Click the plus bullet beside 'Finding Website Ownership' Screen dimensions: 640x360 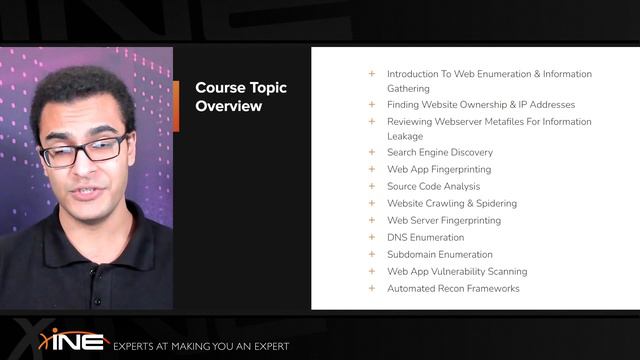[372, 104]
